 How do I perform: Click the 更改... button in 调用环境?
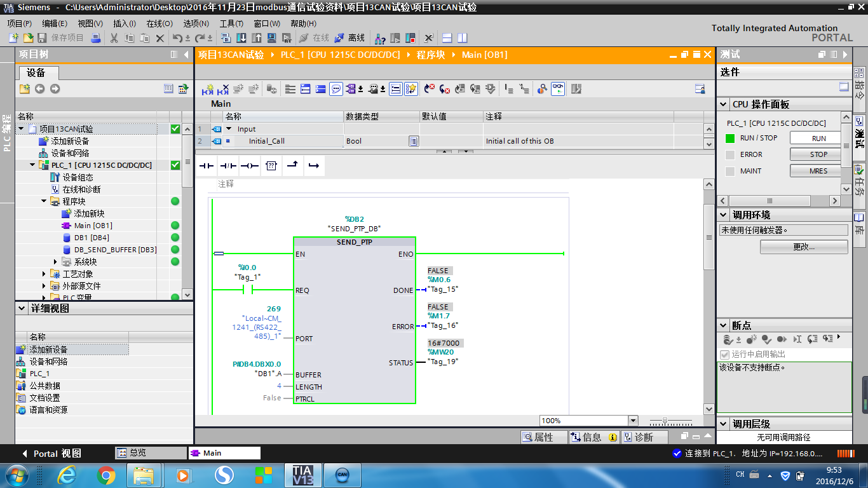[803, 247]
